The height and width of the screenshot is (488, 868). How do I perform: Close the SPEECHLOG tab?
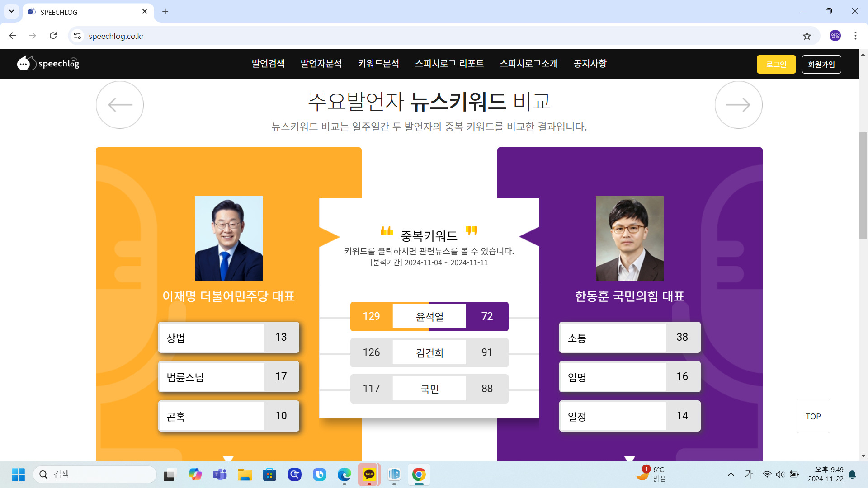click(x=145, y=11)
